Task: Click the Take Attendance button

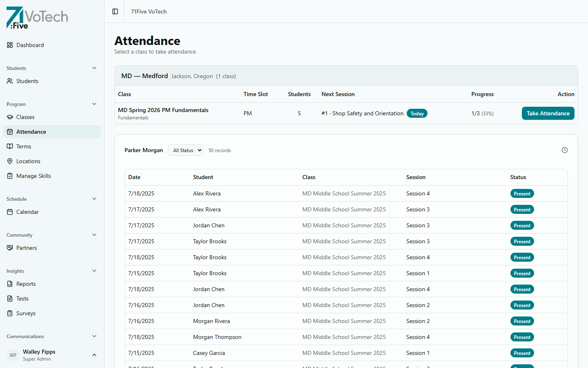Action: coord(548,113)
